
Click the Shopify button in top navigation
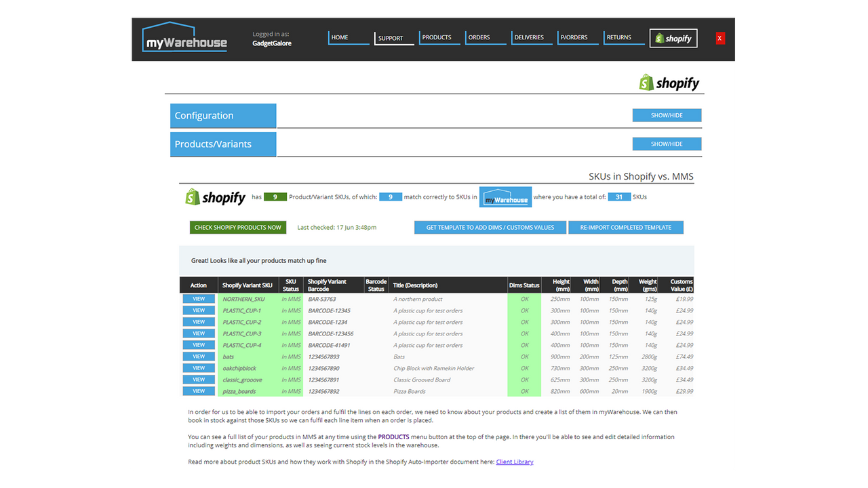click(x=673, y=38)
